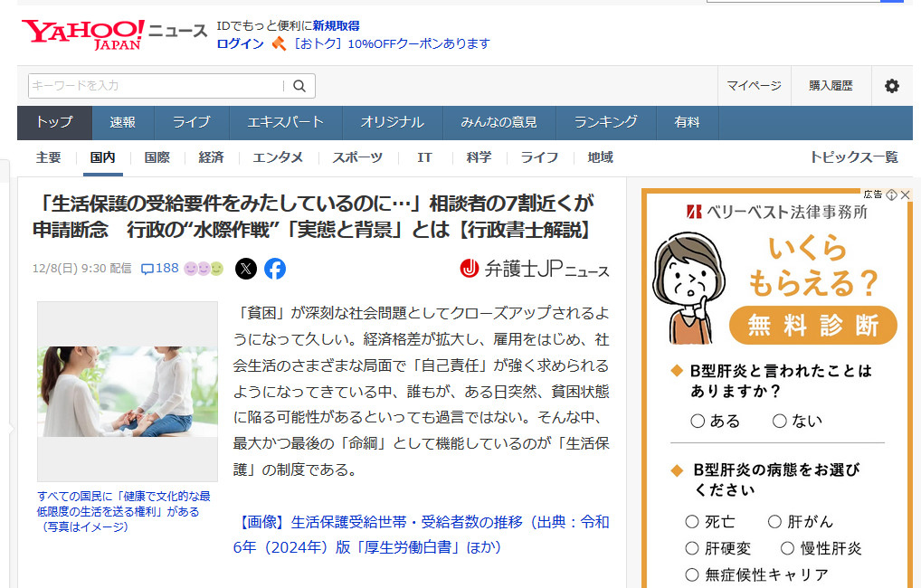Select the 慢性肝炎 radio option
Screen dimensions: 921x588
(x=787, y=548)
